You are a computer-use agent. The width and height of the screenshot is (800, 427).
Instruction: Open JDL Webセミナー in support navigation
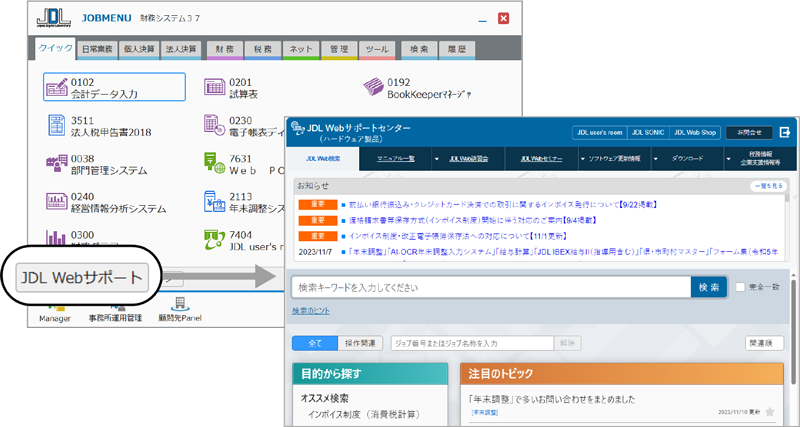(x=542, y=159)
